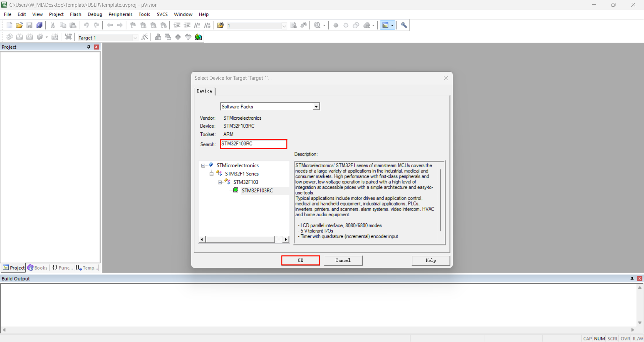
Task: Click the Save All icon
Action: coord(40,25)
